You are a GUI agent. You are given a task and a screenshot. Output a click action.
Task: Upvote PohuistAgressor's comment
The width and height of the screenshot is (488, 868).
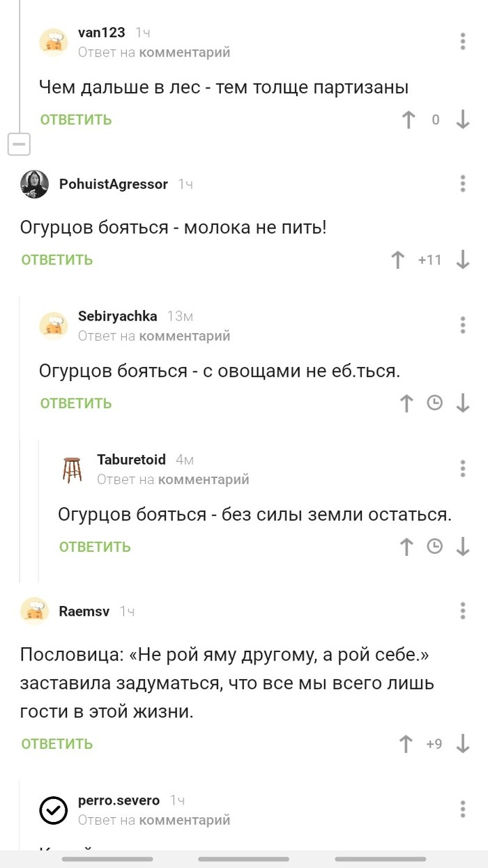[398, 260]
